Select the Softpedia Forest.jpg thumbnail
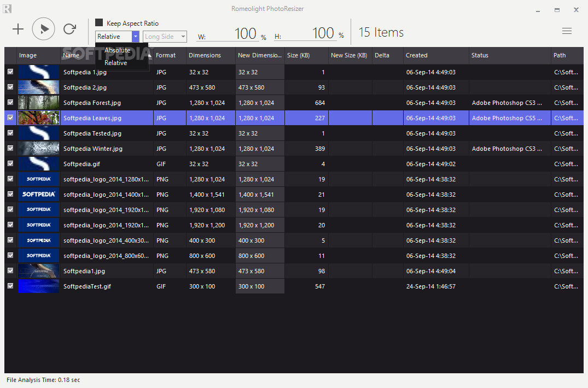This screenshot has width=588, height=388. (x=39, y=103)
